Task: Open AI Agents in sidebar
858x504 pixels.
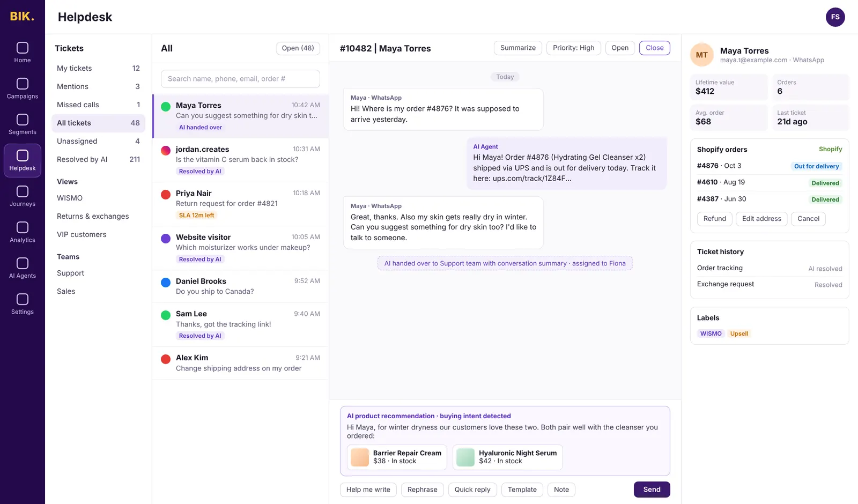Action: [x=23, y=269]
